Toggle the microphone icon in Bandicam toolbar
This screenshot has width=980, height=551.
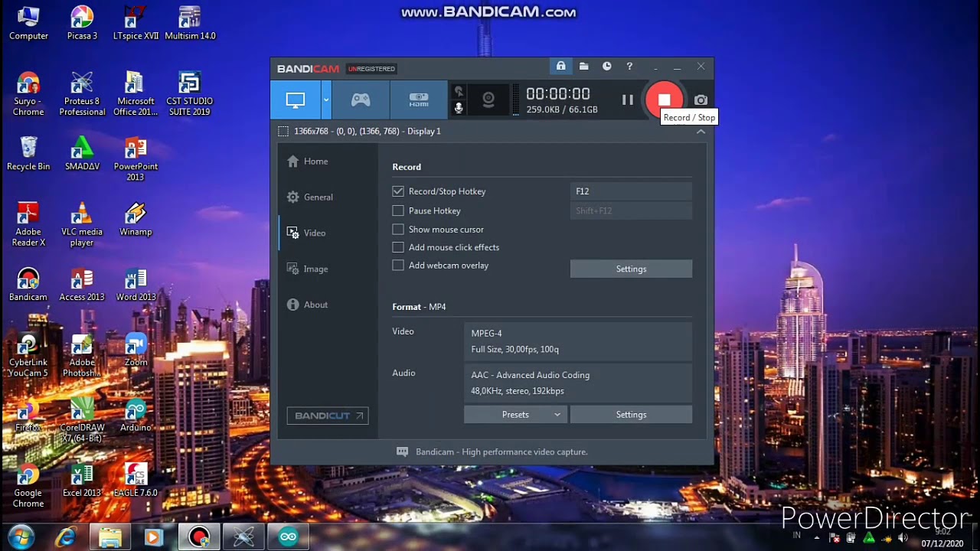point(459,108)
